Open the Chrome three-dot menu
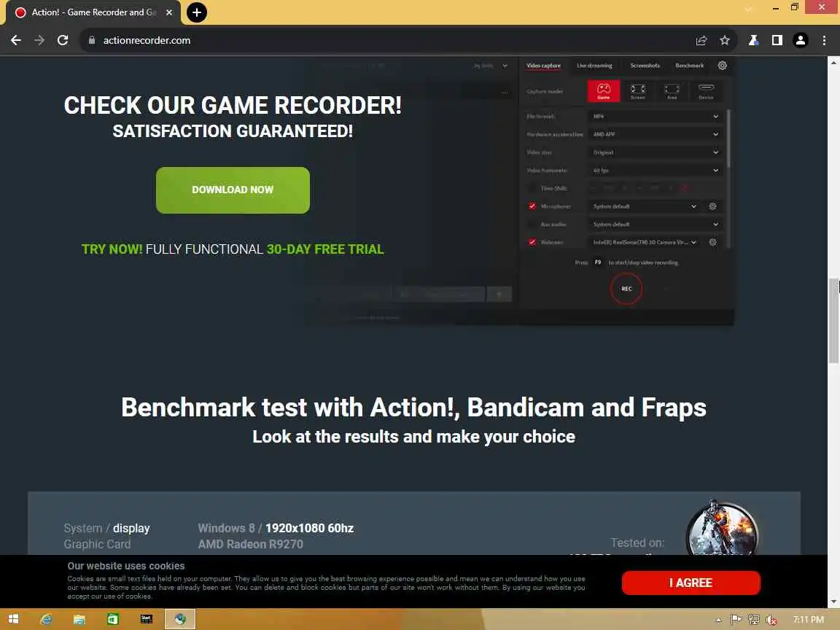This screenshot has height=630, width=840. coord(824,40)
